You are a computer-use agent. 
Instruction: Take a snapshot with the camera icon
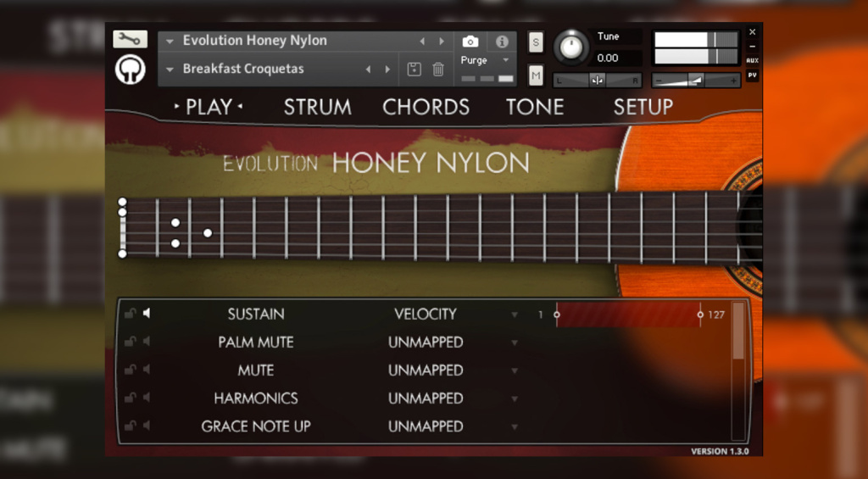point(470,42)
